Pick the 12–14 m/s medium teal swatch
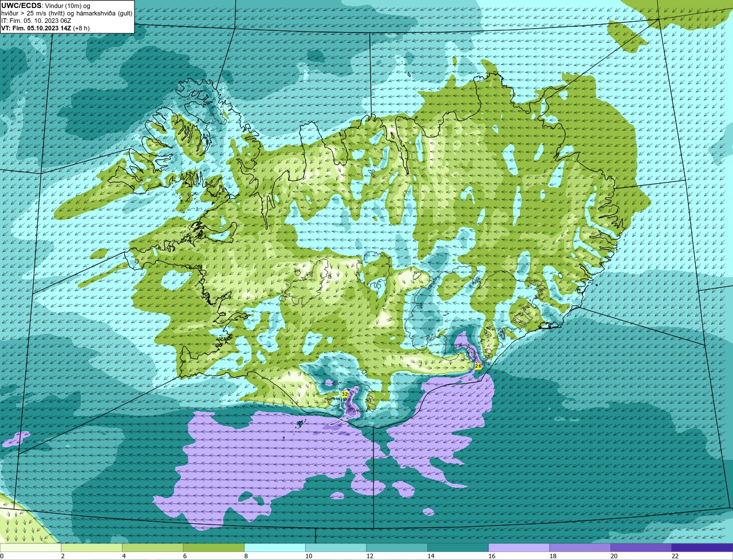The image size is (733, 560). click(x=397, y=547)
